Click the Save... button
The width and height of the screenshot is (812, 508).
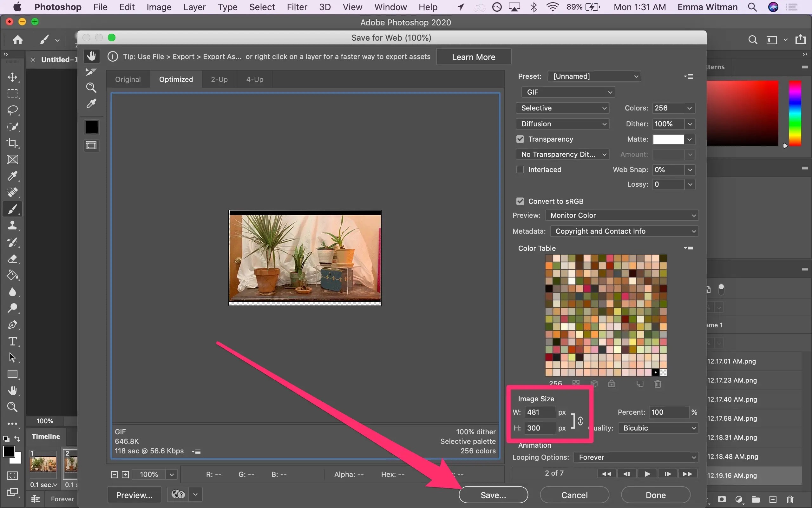493,495
